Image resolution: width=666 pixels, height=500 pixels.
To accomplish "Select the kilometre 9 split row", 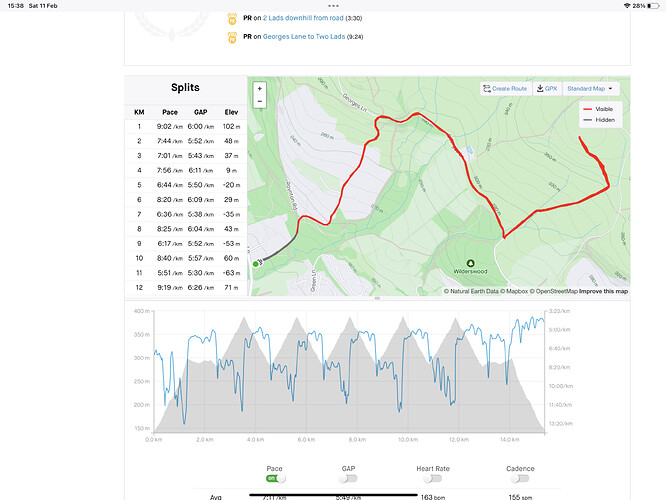I will 185,243.
